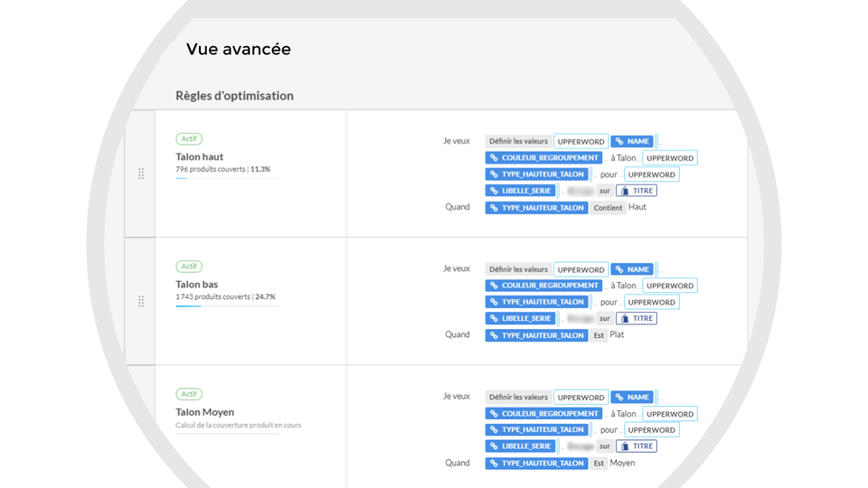This screenshot has height=488, width=868.
Task: Click link icon on LIBELLE_SERIE in Talon Moyen
Action: point(494,446)
